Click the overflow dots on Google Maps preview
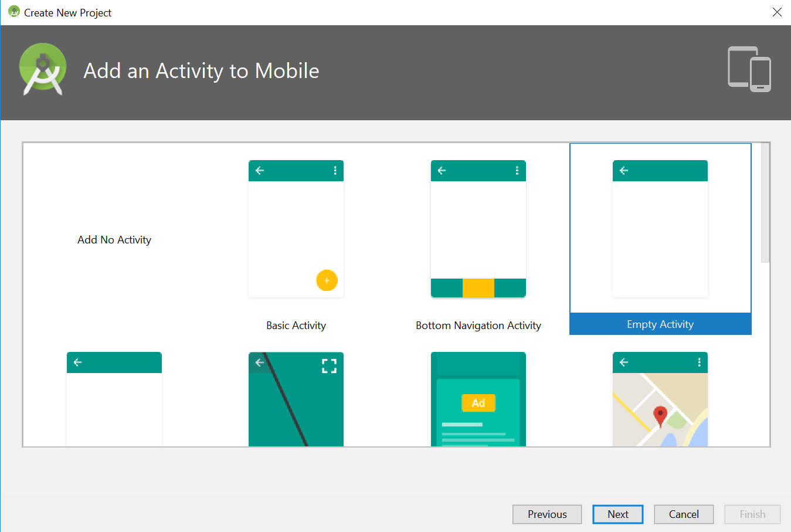The image size is (791, 532). (x=700, y=362)
